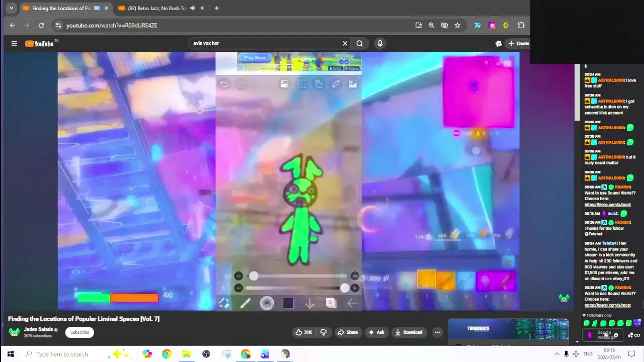644x362 pixels.
Task: Open File Explorer from the taskbar
Action: (x=186, y=354)
